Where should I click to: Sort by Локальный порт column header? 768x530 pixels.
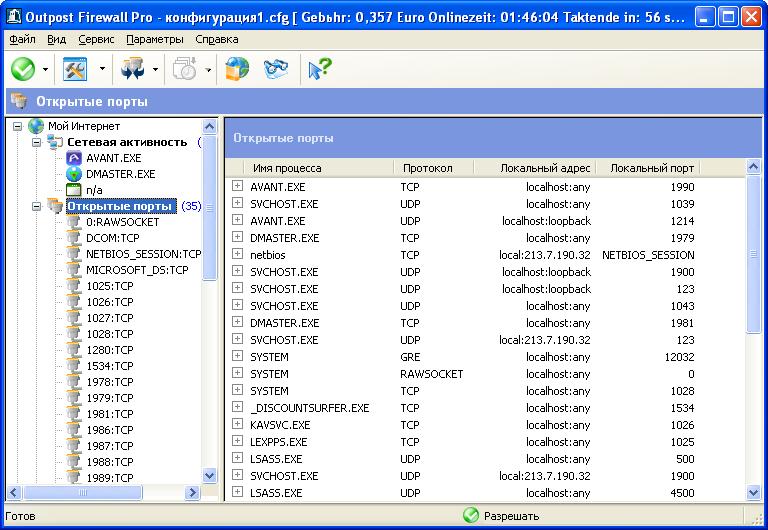point(648,168)
